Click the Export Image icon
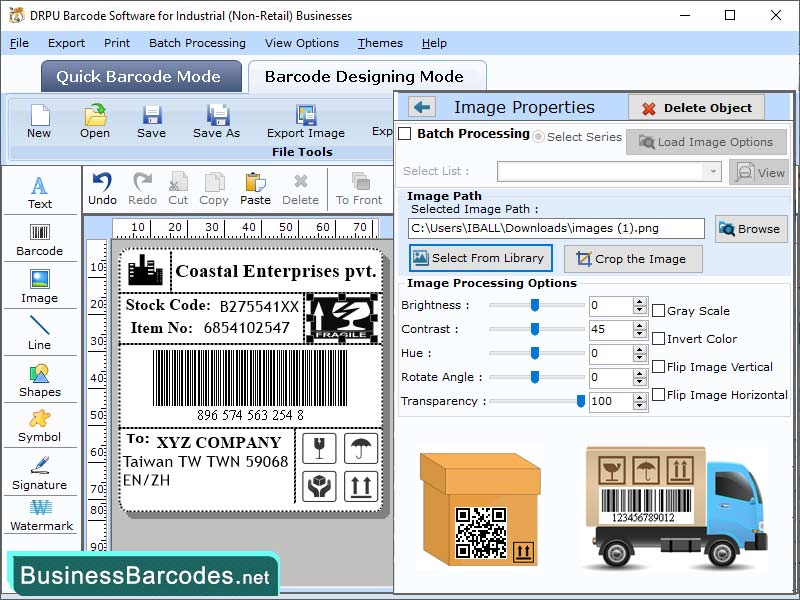This screenshot has width=800, height=600. pos(305,120)
